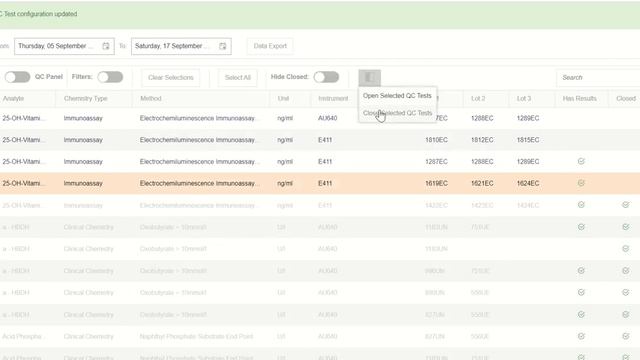Click into the Search field
The width and height of the screenshot is (640, 360).
pyautogui.click(x=598, y=78)
